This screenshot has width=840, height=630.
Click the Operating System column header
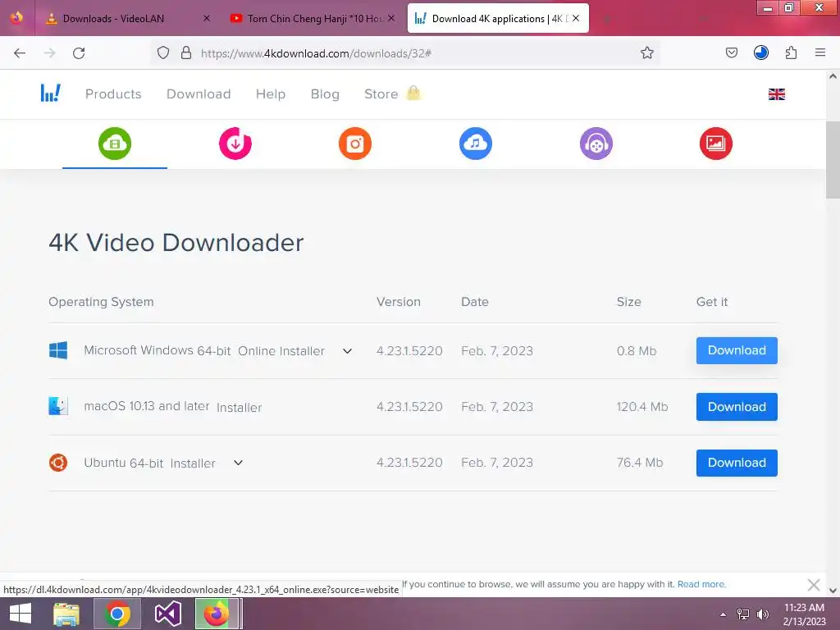pos(101,302)
